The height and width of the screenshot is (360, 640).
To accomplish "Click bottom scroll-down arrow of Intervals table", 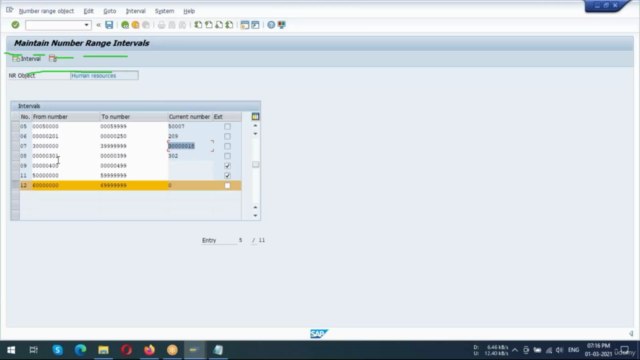I will pos(256,216).
